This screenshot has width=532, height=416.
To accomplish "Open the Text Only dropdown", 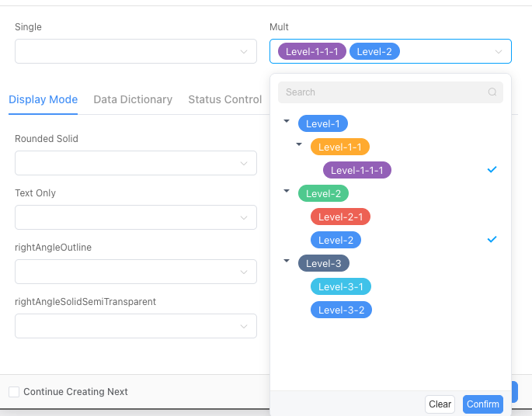I will point(135,217).
